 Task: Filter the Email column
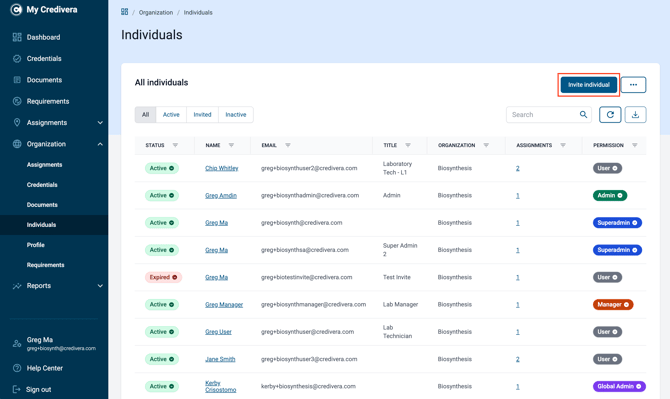[x=288, y=145]
